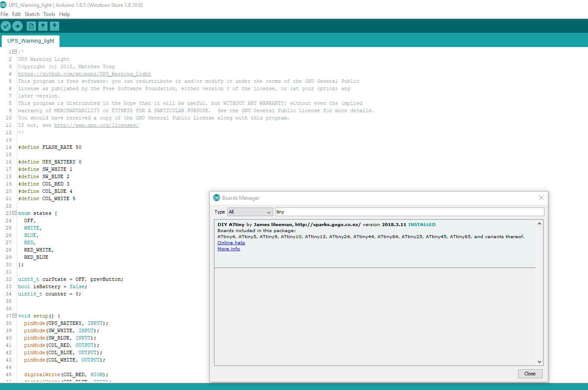Click 'pinMode(COL_BLUE, OUTPUT);' line
This screenshot has height=390, width=588.
(63, 352)
